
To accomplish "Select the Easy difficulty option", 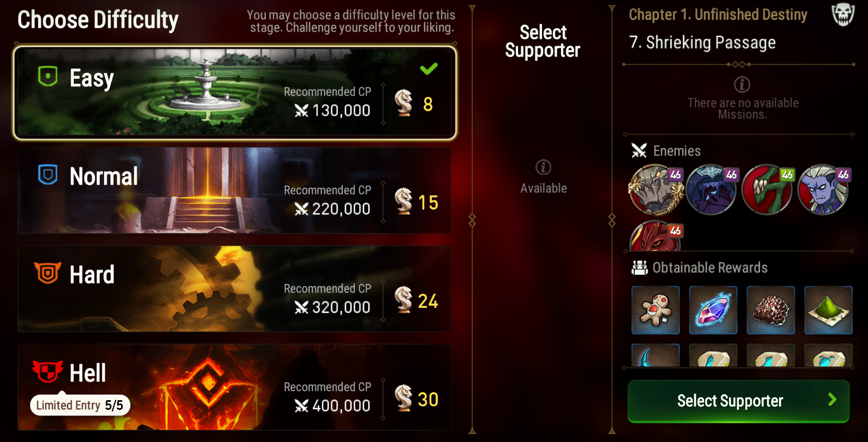I will point(234,92).
